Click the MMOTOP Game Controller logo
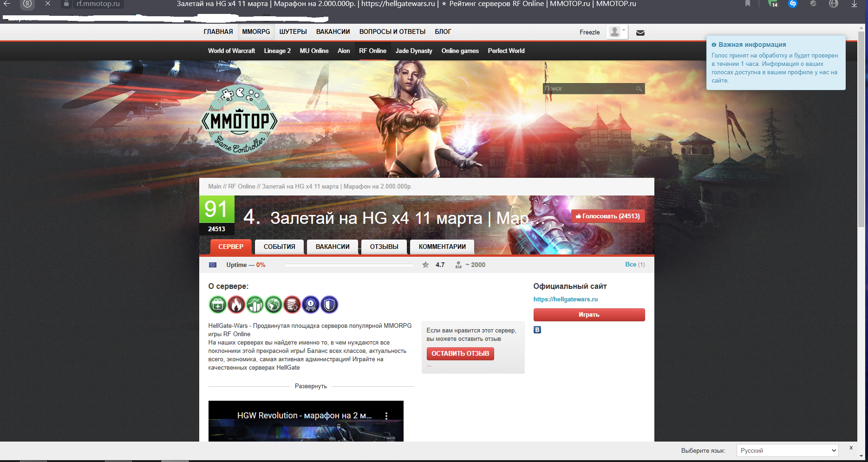Image resolution: width=868 pixels, height=462 pixels. click(x=239, y=120)
